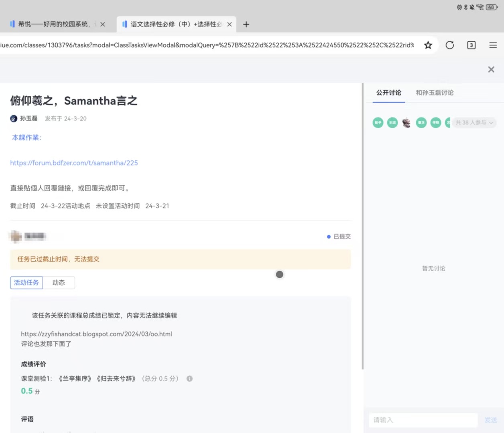Switch to the 希悦 campus system tab
This screenshot has height=433, width=504.
pos(54,24)
